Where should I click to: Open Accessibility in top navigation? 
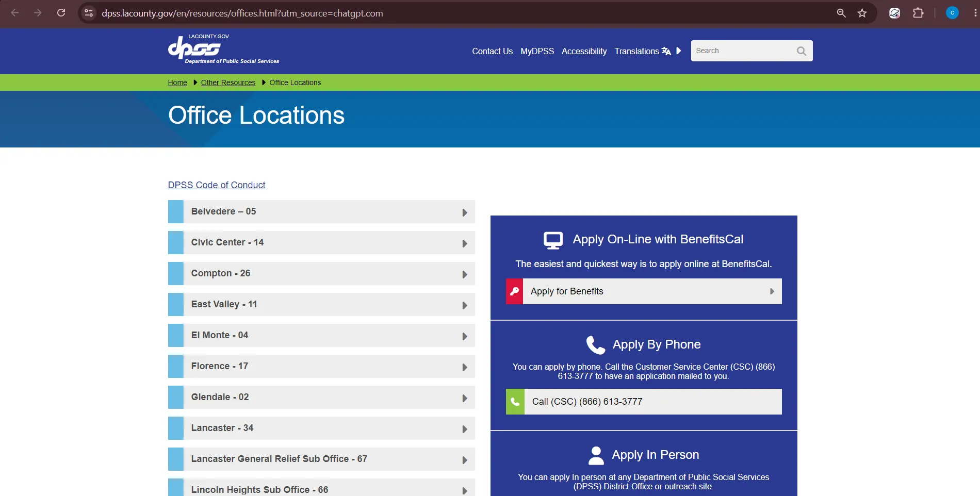point(584,51)
